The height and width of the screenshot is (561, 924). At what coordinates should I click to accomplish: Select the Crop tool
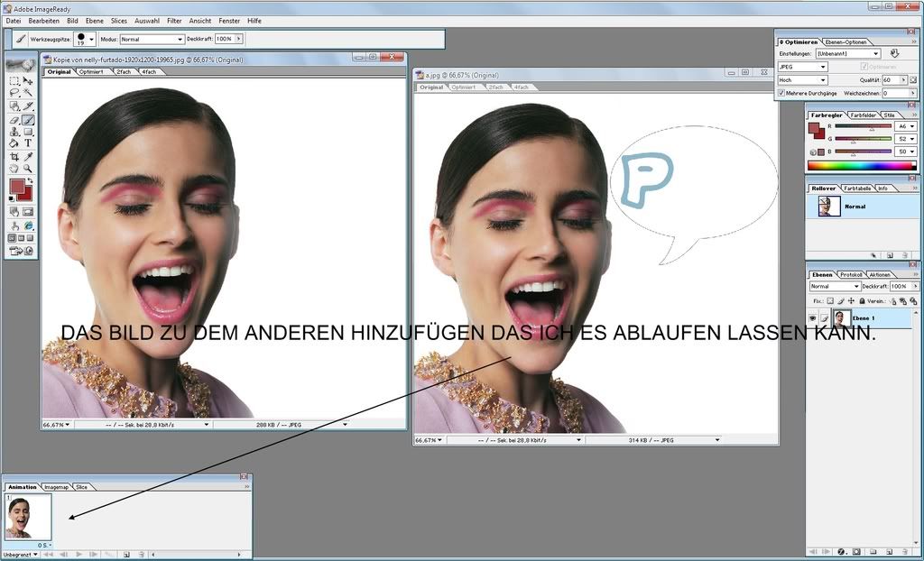pos(14,156)
